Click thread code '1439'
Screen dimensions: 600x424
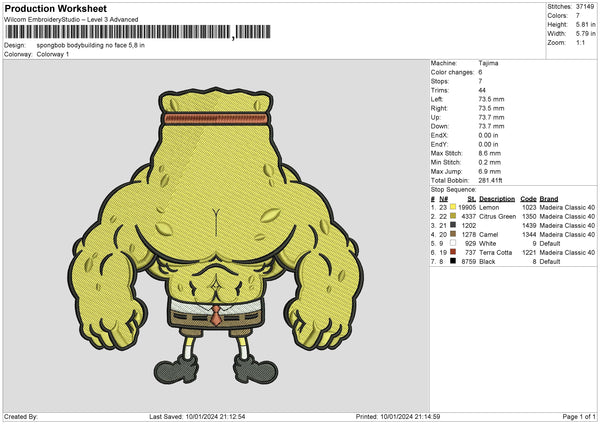click(x=529, y=225)
